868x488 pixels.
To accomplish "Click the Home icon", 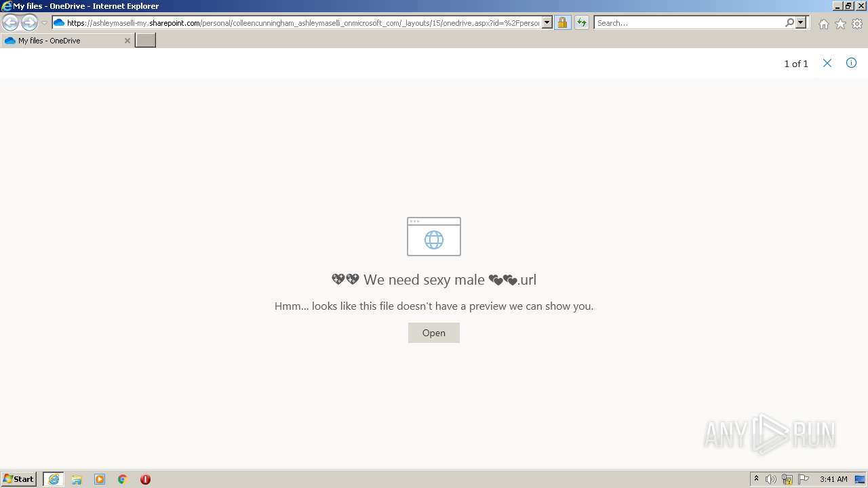I will click(823, 24).
